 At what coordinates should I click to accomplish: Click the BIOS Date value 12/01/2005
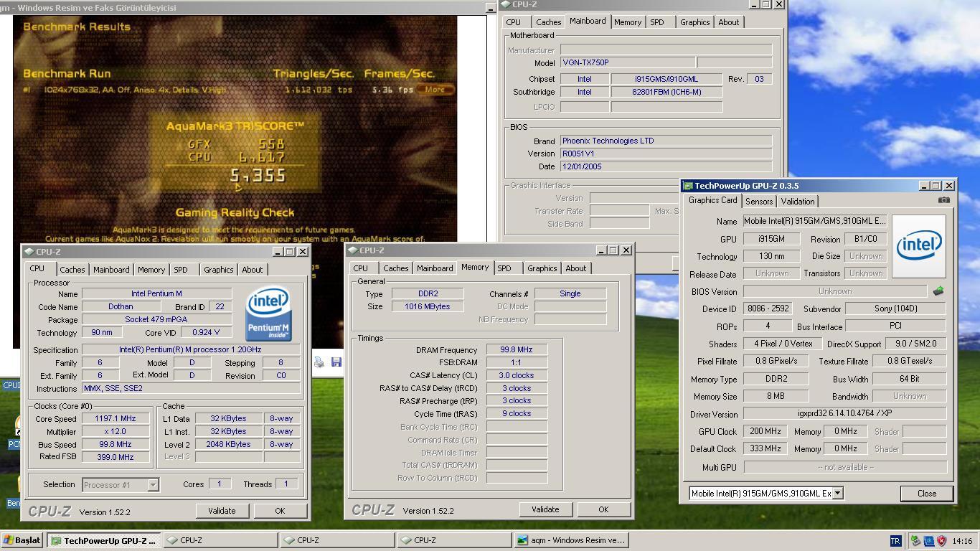click(582, 166)
